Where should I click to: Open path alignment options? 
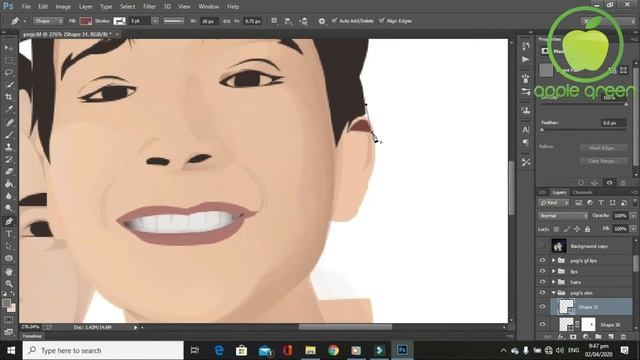(289, 21)
